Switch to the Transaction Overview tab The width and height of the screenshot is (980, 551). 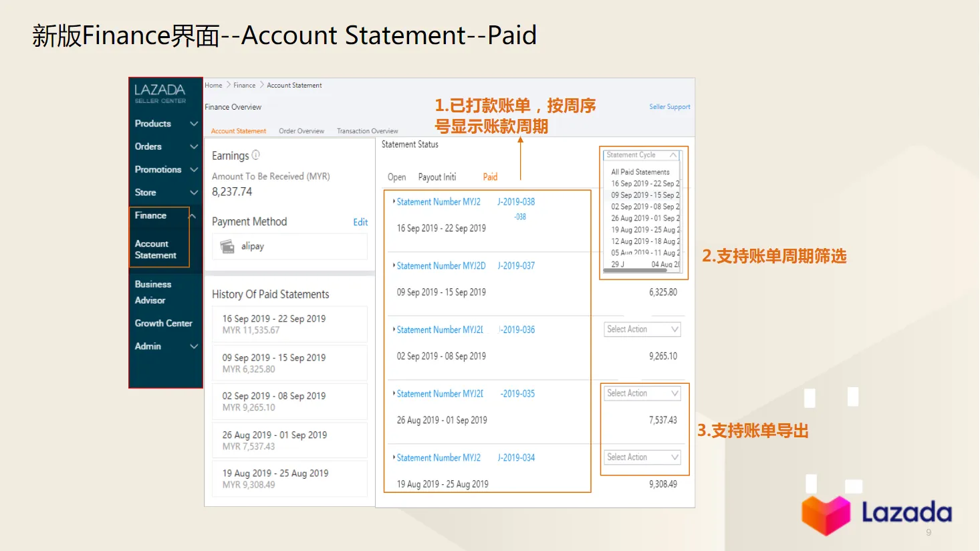pos(367,130)
